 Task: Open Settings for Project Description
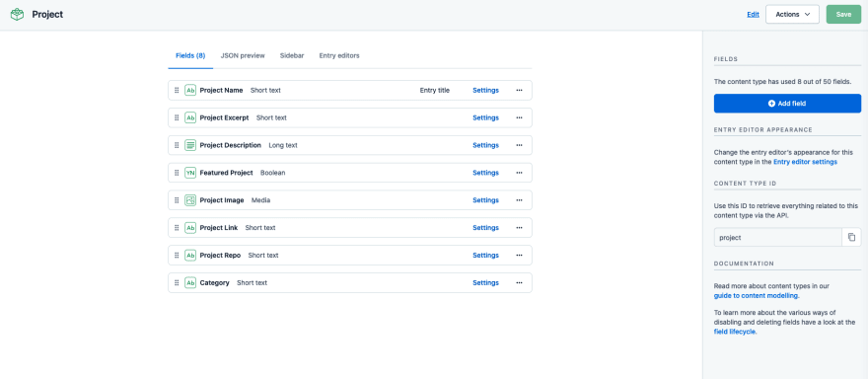[485, 145]
